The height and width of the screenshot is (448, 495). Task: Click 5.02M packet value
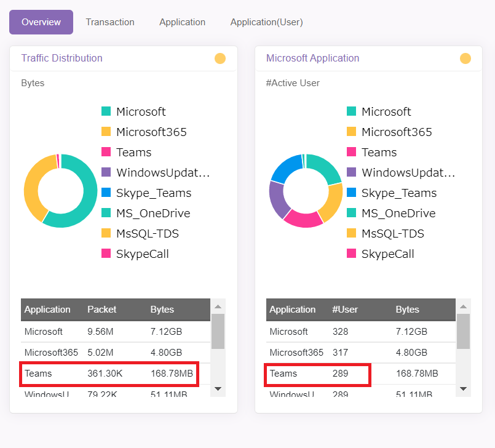coord(100,352)
